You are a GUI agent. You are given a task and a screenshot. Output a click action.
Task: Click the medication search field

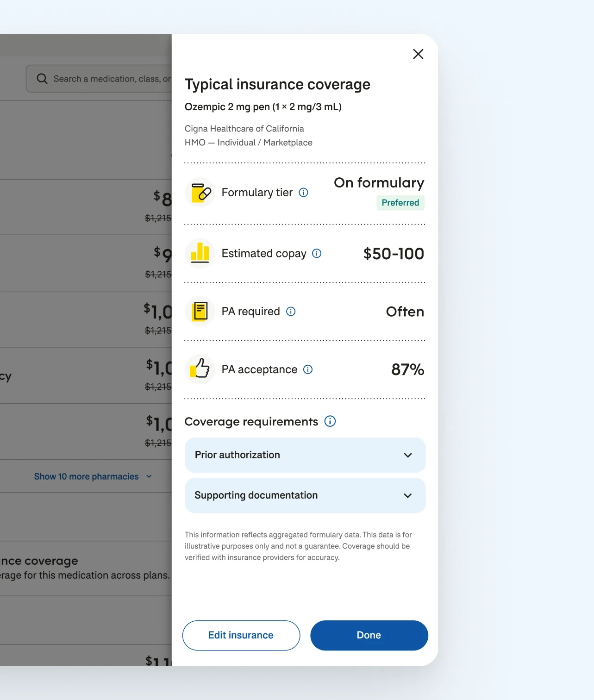click(99, 79)
